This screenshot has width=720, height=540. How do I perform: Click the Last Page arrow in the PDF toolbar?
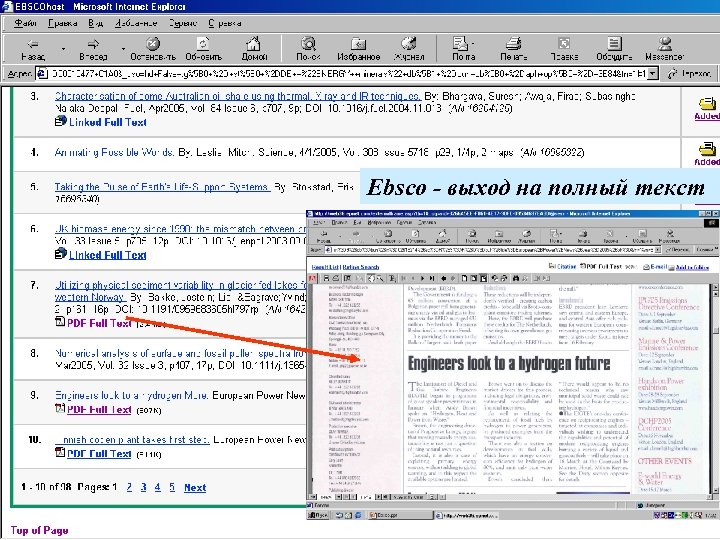(x=432, y=278)
